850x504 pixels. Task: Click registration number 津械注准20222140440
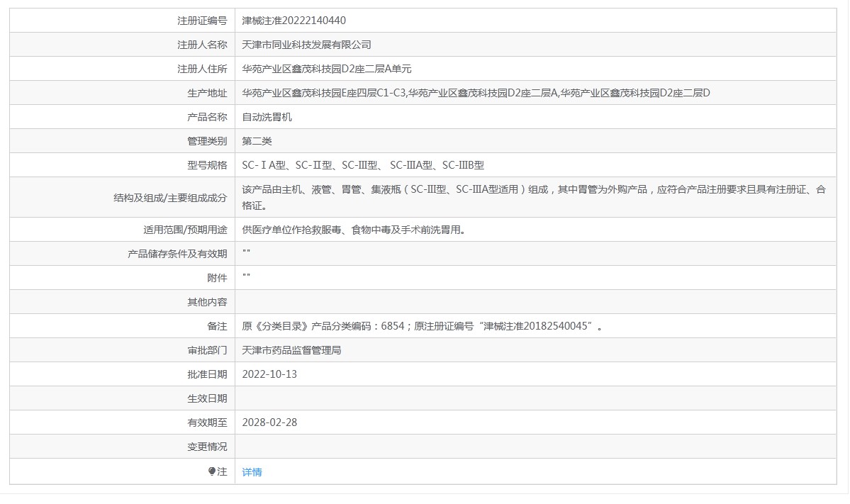tap(293, 21)
